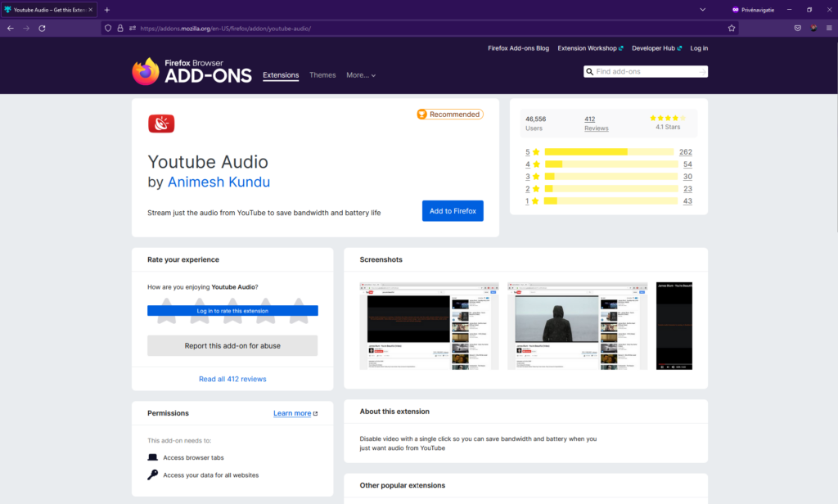Submit the search using the arrow icon
The image size is (838, 504).
[702, 72]
